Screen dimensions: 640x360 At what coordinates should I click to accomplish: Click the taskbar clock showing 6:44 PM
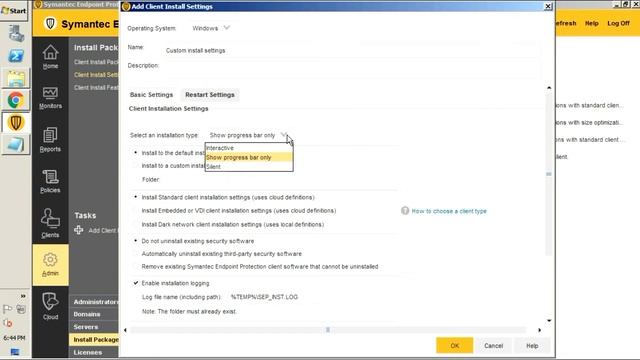coord(14,338)
